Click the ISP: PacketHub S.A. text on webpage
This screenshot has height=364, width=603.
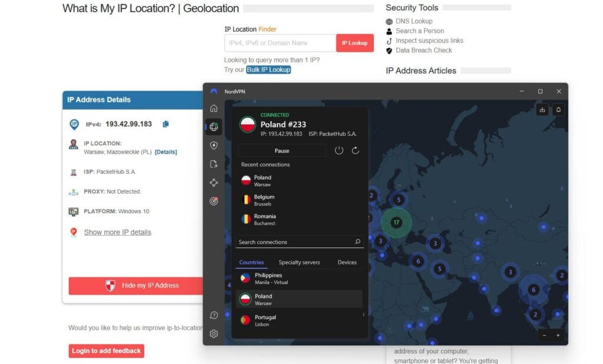(x=110, y=171)
